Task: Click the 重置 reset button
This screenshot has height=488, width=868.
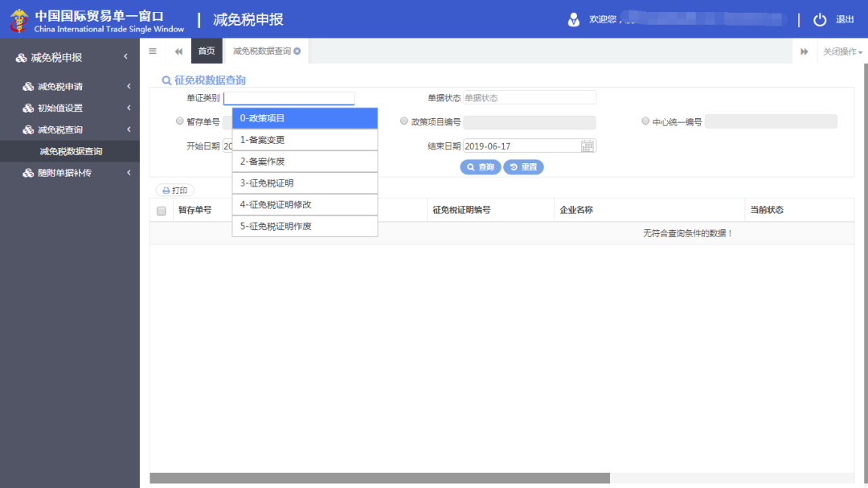Action: pyautogui.click(x=523, y=167)
